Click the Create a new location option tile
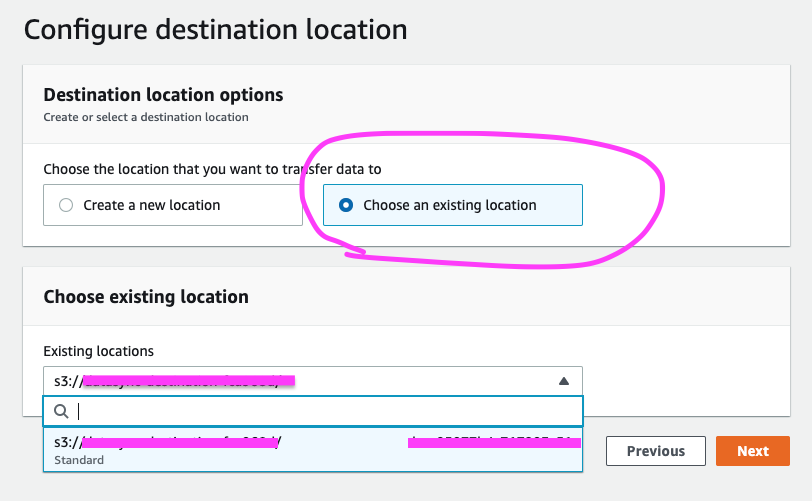This screenshot has width=812, height=501. [173, 205]
